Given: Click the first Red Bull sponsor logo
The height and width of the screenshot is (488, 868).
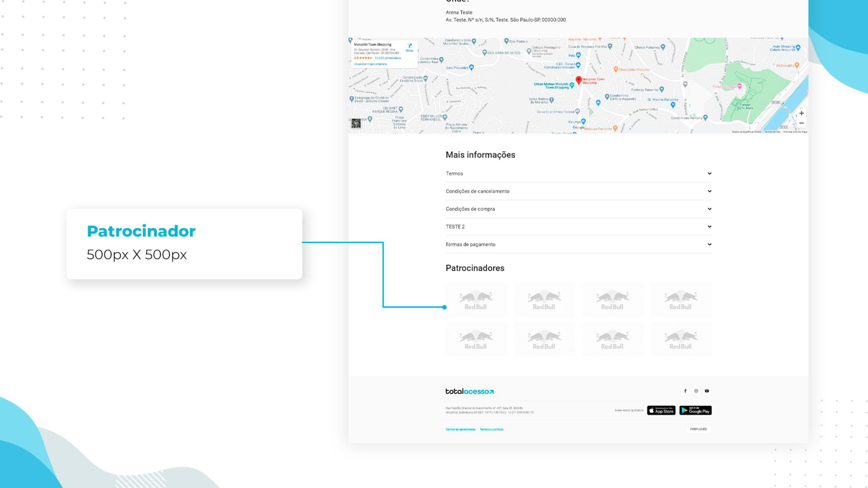Looking at the screenshot, I should tap(476, 300).
